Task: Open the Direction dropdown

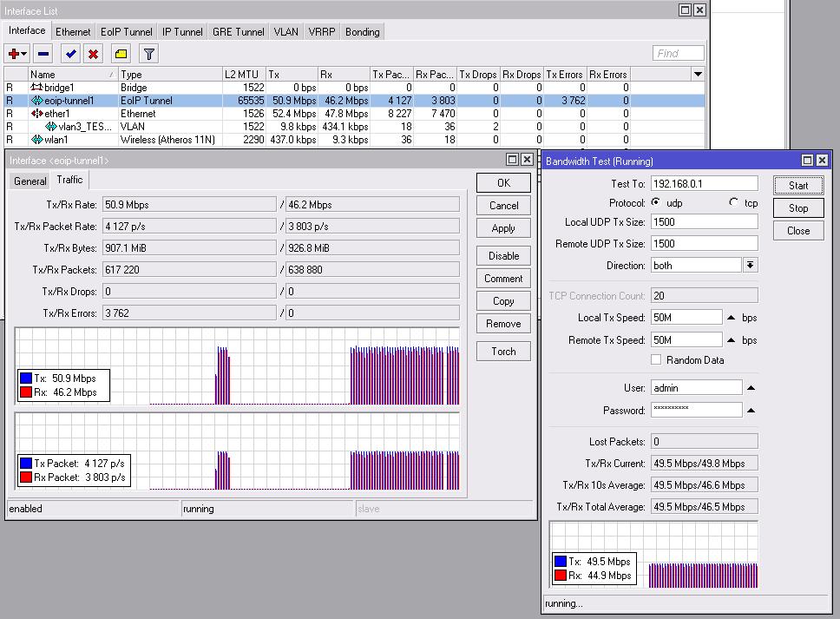Action: pos(751,266)
